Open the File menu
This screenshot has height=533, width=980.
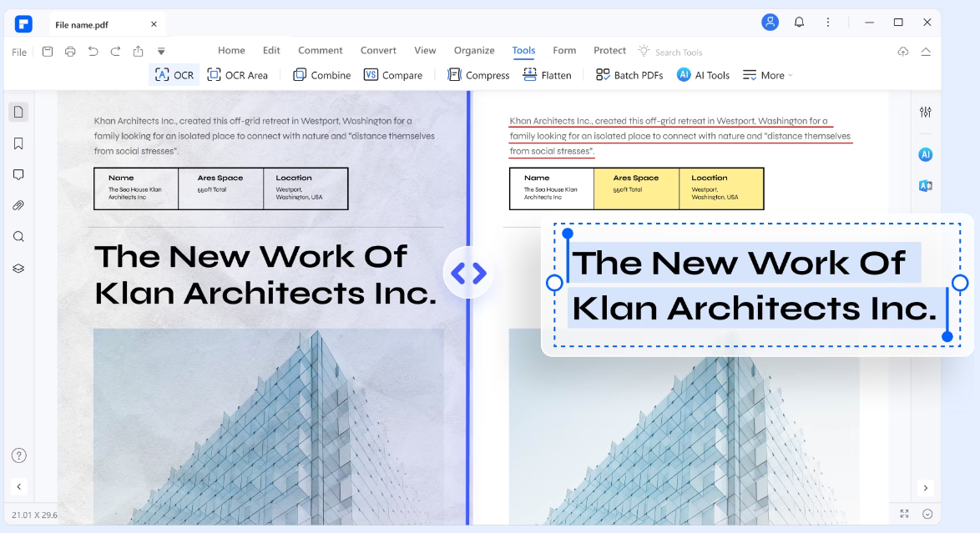point(19,52)
